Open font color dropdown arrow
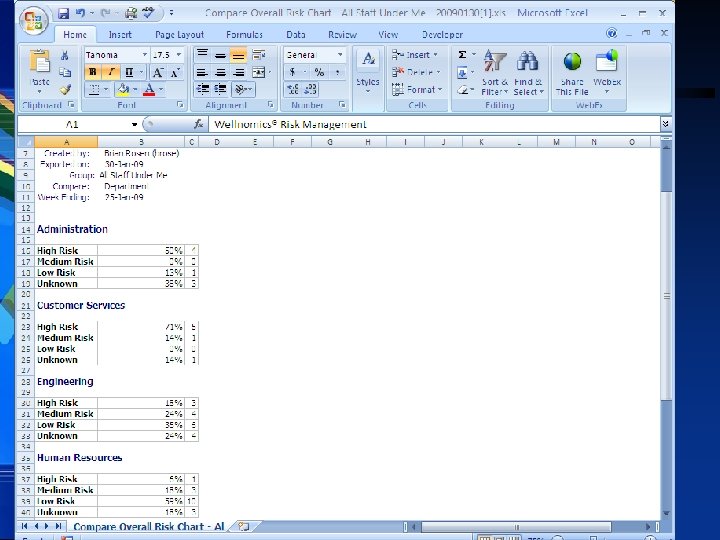This screenshot has height=540, width=720. [x=161, y=90]
